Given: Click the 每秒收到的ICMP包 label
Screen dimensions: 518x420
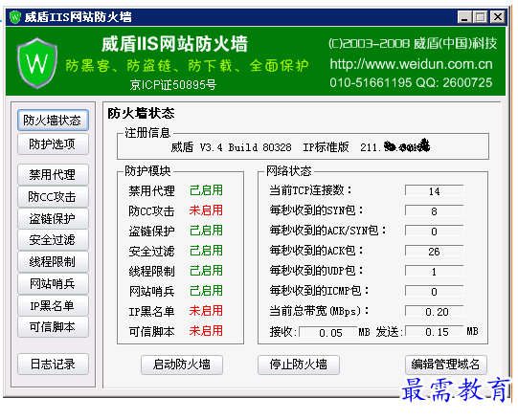Looking at the screenshot, I should click(x=319, y=291).
